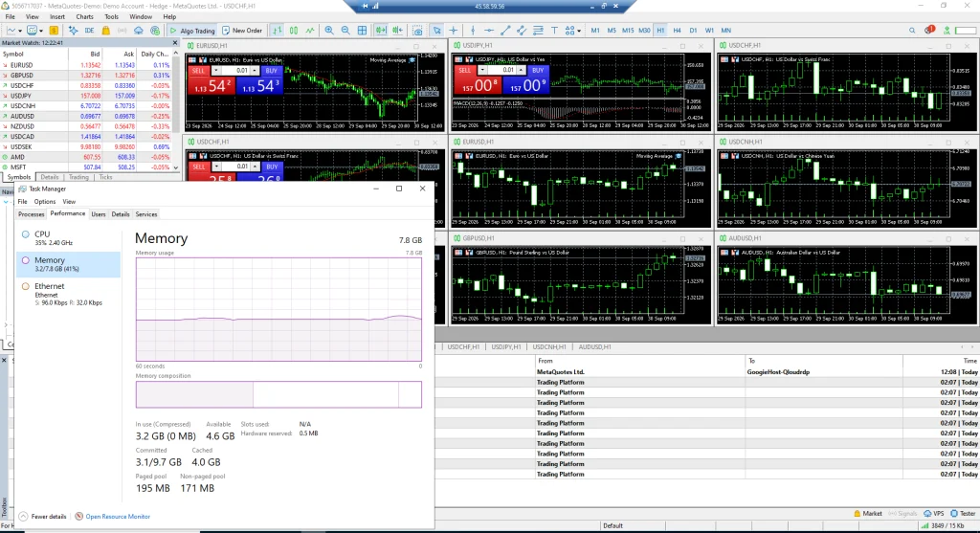This screenshot has width=980, height=533.
Task: Click the EURUSD volume 0.01 input field
Action: click(x=237, y=71)
